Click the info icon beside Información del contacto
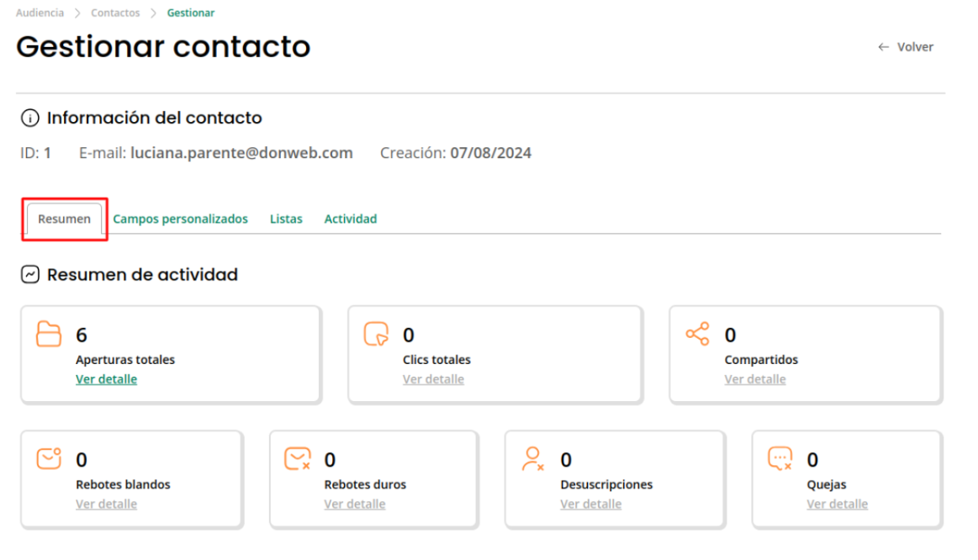This screenshot has height=560, width=978. [30, 118]
